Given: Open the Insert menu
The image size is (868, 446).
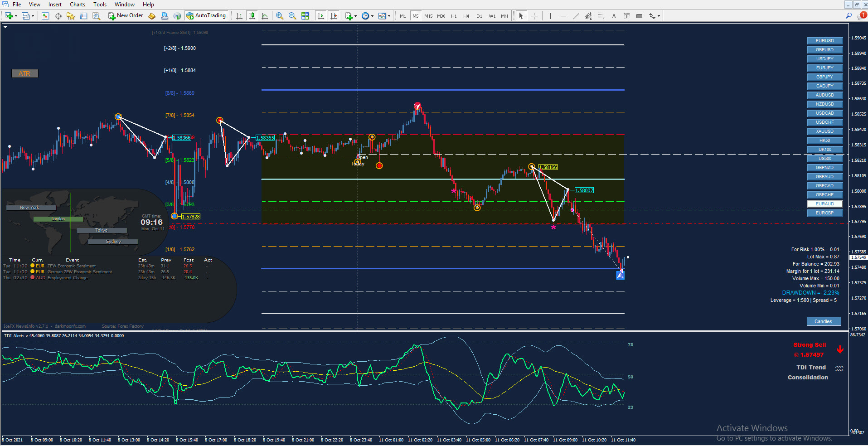Looking at the screenshot, I should point(55,5).
